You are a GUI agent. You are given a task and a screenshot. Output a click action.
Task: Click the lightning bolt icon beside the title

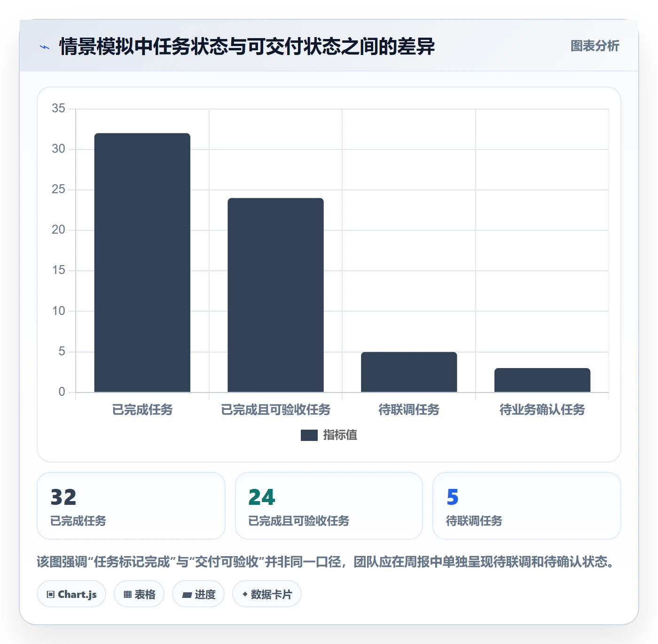45,47
